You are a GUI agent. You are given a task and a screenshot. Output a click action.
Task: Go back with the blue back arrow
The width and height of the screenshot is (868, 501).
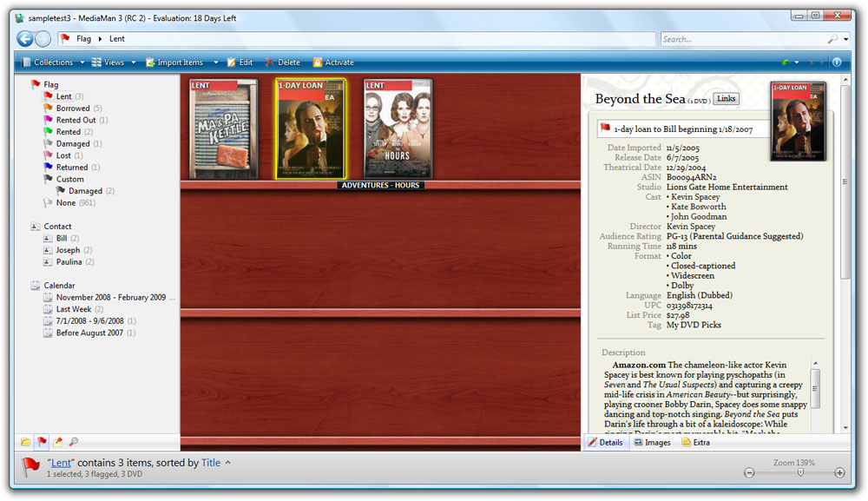[x=25, y=39]
